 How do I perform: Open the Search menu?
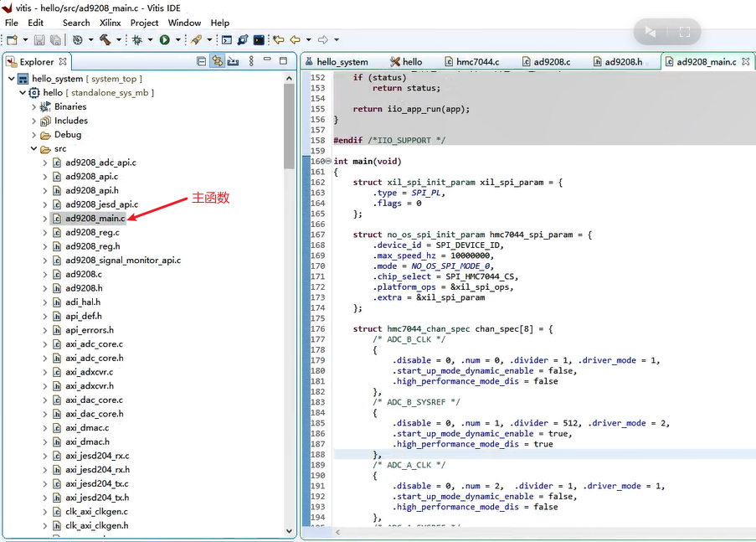coord(76,23)
